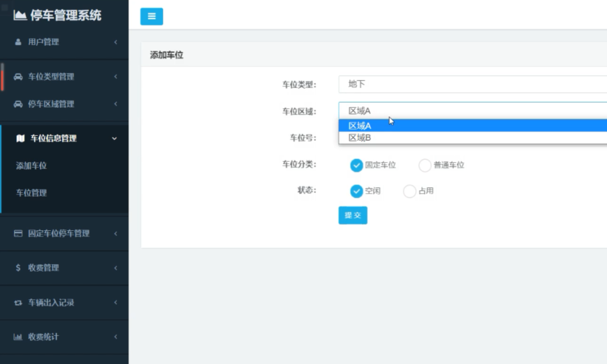The width and height of the screenshot is (607, 364).
Task: Expand the 收费管理 chevron
Action: pyautogui.click(x=115, y=268)
